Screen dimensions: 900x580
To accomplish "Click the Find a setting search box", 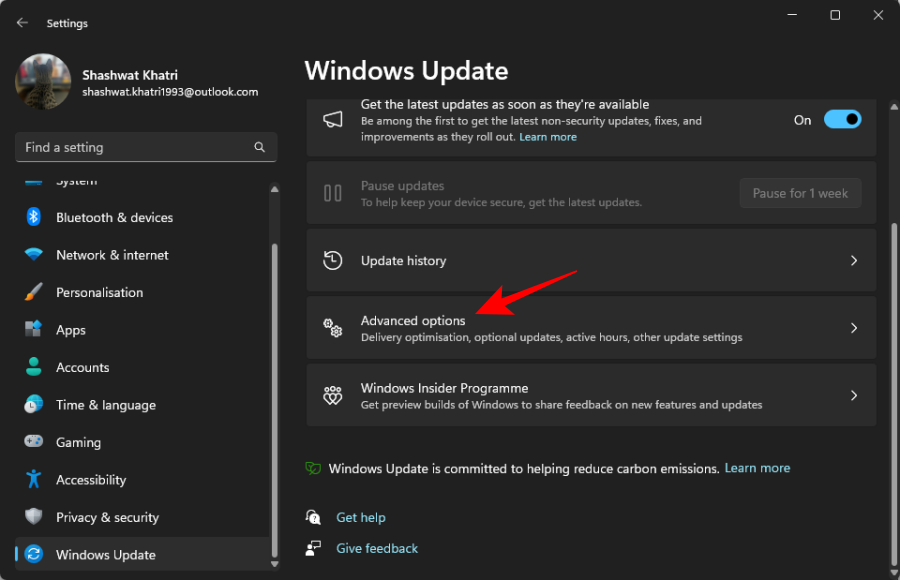I will [135, 147].
